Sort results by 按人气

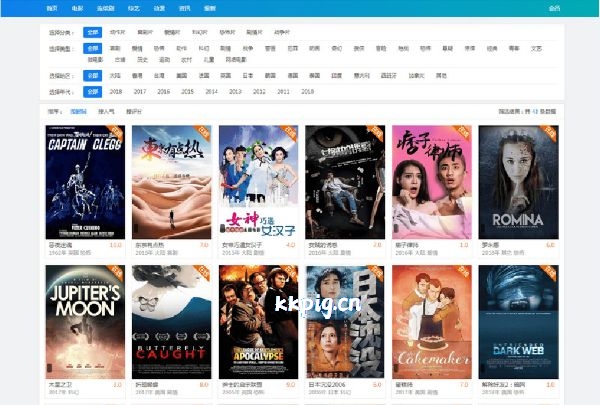click(106, 111)
